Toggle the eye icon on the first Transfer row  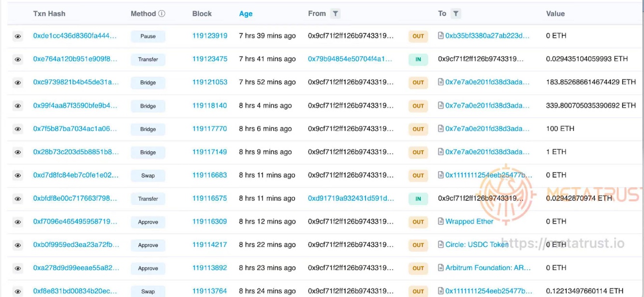coord(18,59)
